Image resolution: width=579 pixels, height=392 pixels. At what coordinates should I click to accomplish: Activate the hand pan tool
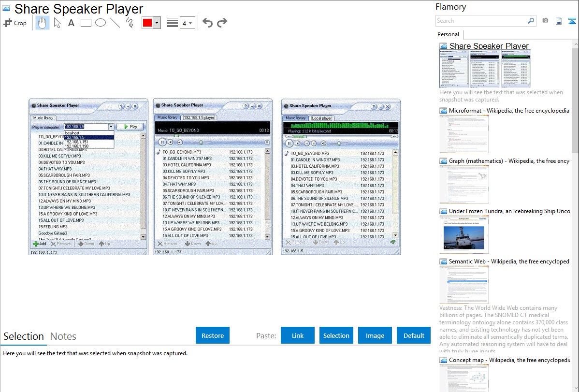[x=42, y=23]
